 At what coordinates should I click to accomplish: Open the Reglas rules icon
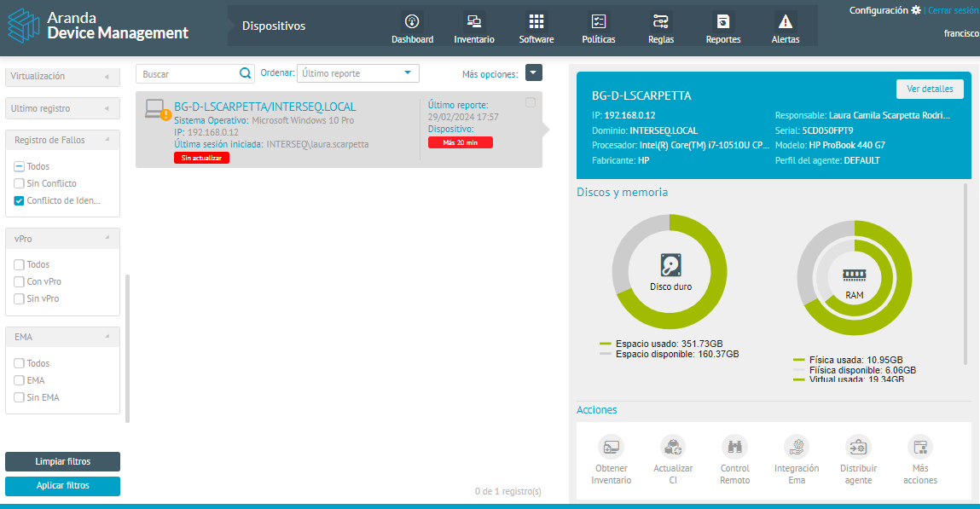pos(661,21)
